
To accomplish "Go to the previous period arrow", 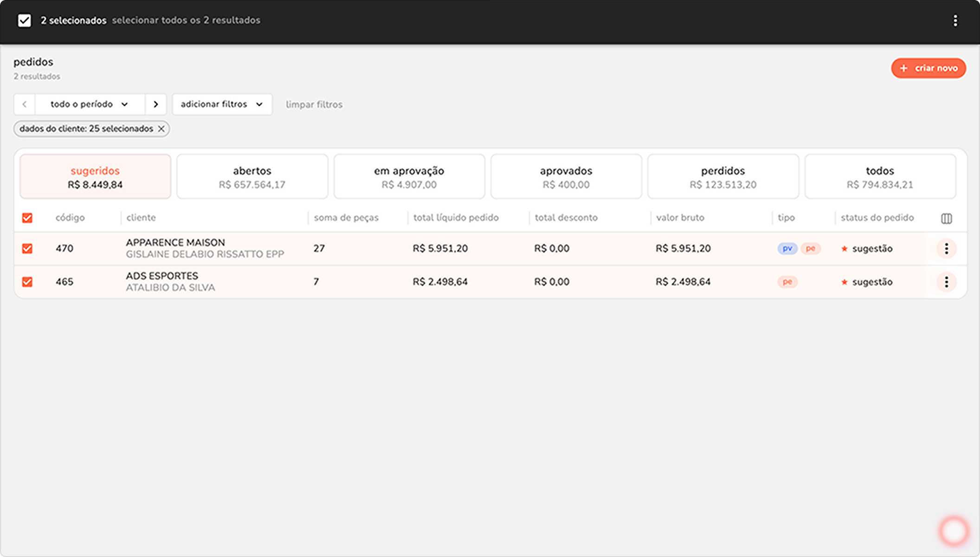I will point(25,104).
